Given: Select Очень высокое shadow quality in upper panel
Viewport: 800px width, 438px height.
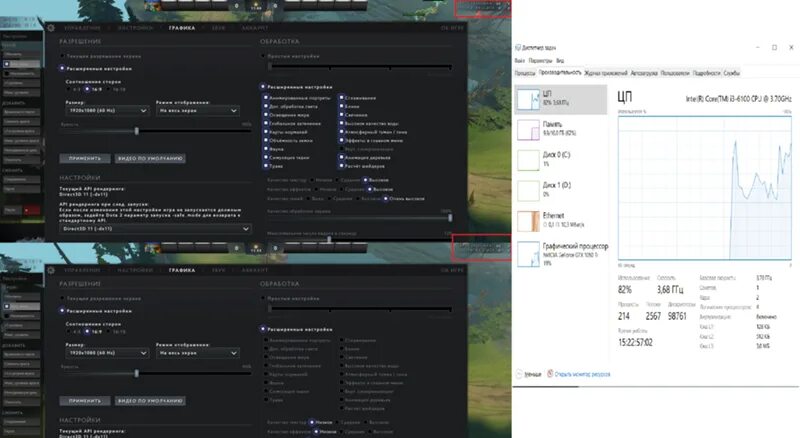Looking at the screenshot, I should tap(386, 199).
